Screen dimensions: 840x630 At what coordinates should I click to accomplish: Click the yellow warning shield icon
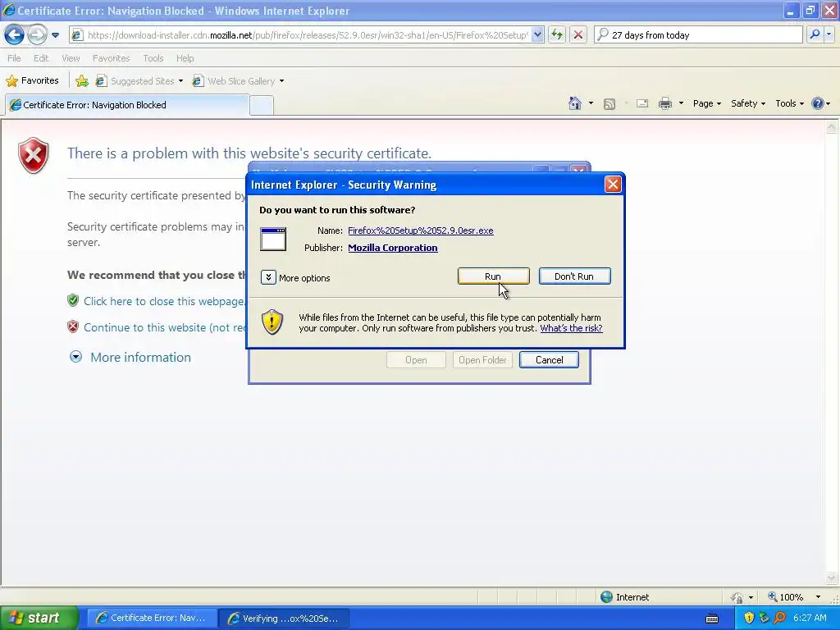272,322
